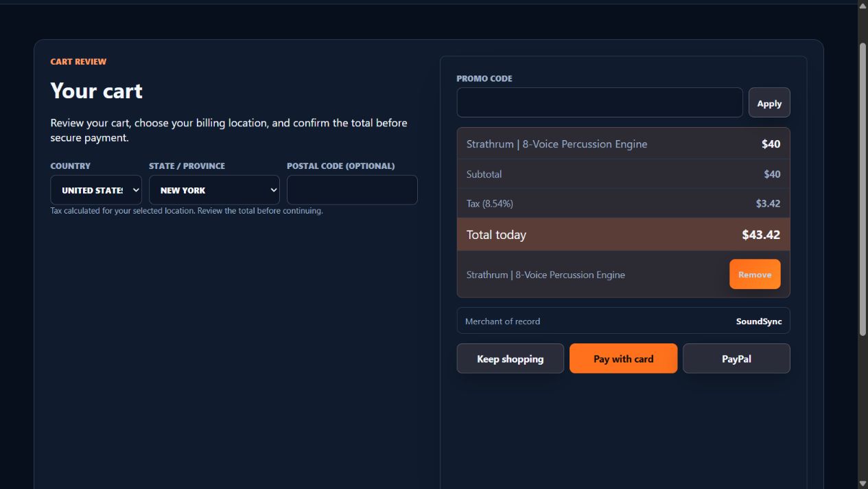
Task: Apply the promo code
Action: coord(769,102)
